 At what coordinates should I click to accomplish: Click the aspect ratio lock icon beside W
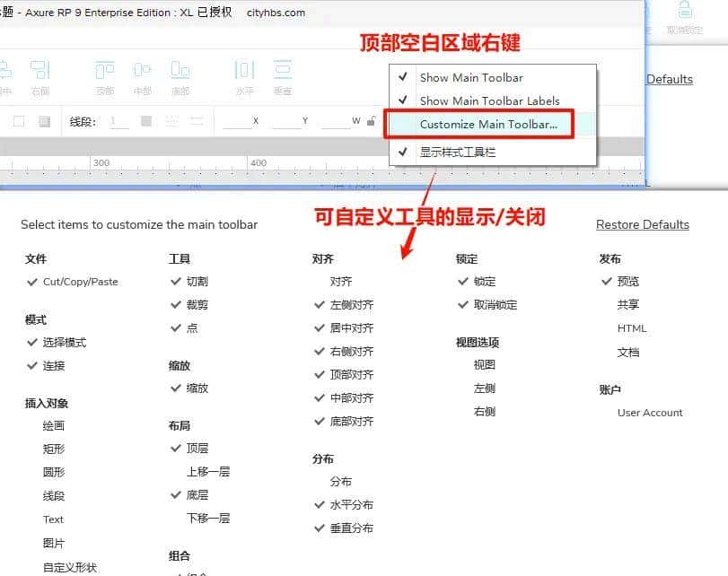(369, 121)
